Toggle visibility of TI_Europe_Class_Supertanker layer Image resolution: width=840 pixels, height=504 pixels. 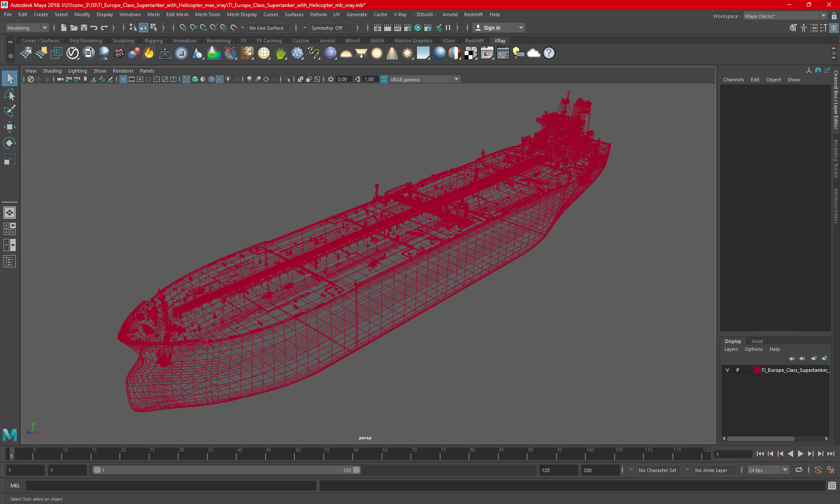[x=727, y=370]
